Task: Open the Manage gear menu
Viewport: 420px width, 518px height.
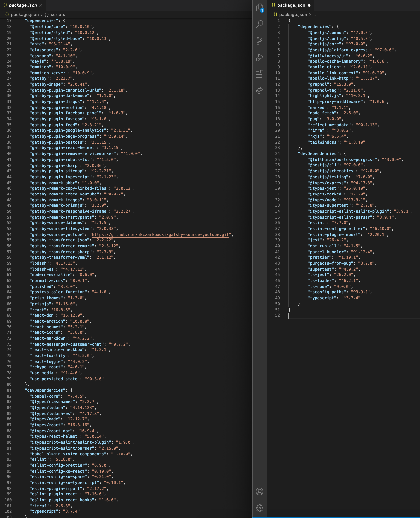Action: pos(260,508)
